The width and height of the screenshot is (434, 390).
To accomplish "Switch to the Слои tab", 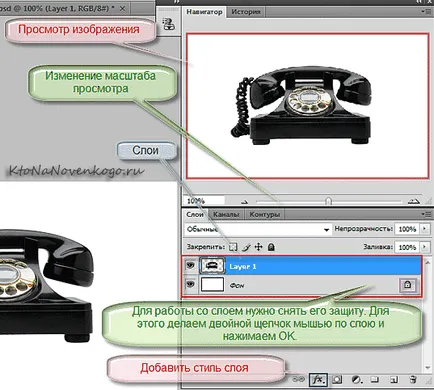I will (x=195, y=214).
